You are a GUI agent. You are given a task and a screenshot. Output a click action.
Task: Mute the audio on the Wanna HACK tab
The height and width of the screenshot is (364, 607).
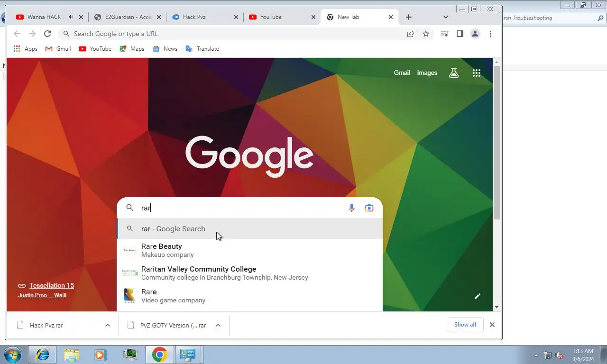71,17
